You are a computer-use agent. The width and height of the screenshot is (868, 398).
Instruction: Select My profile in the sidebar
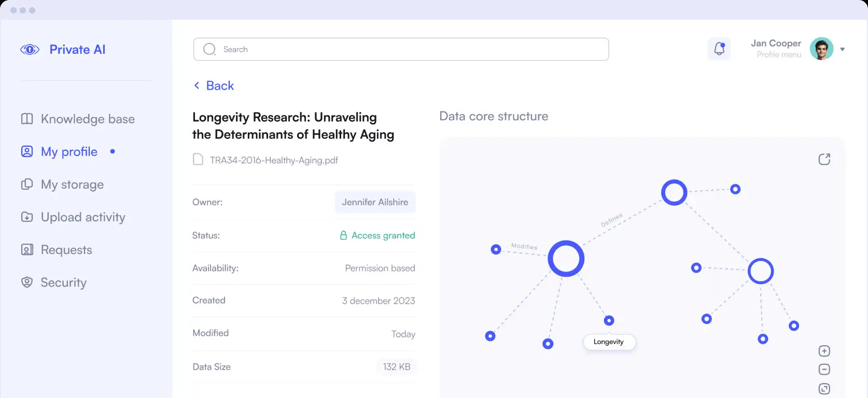tap(69, 152)
